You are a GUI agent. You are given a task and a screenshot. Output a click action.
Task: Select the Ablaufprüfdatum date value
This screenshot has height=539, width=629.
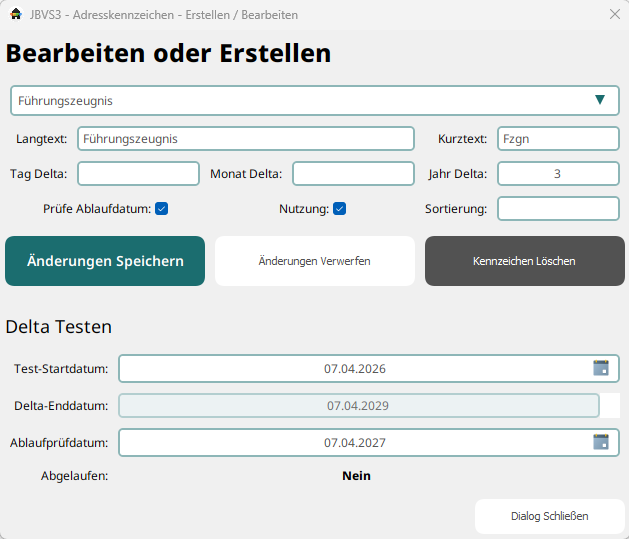click(354, 443)
